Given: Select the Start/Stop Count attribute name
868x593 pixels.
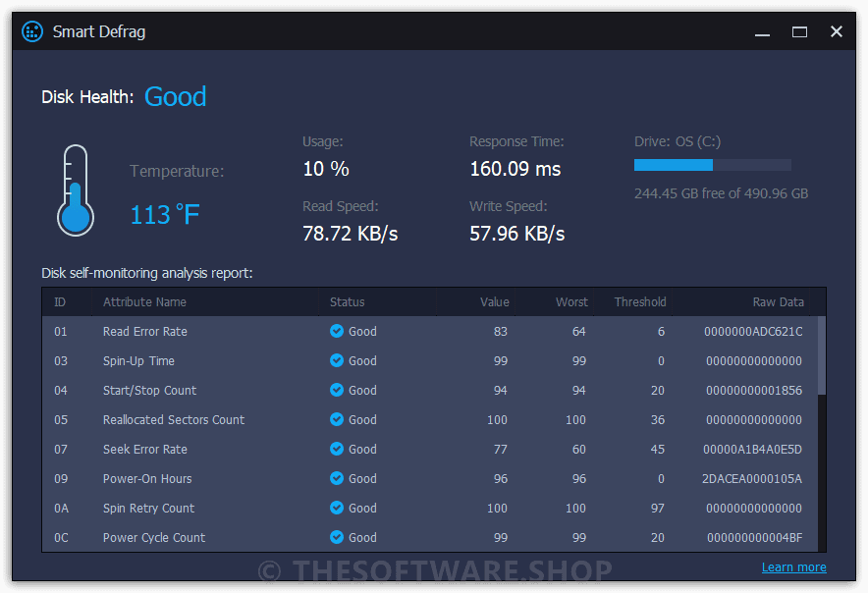Looking at the screenshot, I should coord(149,391).
